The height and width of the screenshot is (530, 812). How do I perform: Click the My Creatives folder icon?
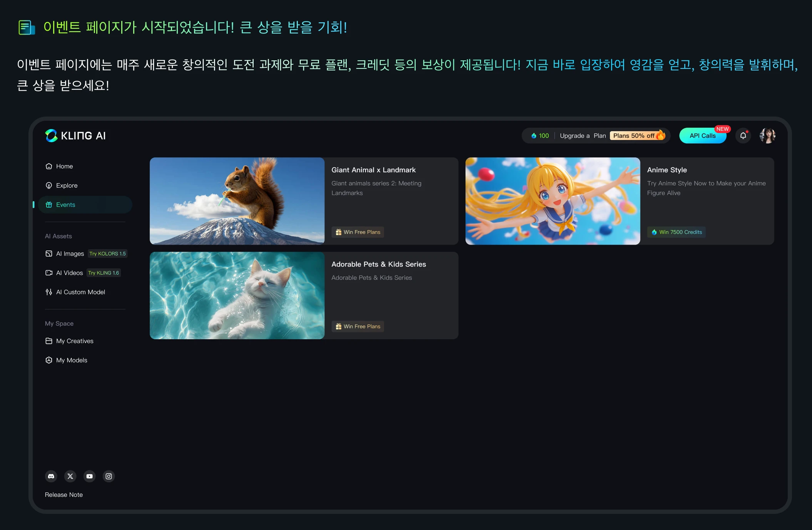(49, 341)
